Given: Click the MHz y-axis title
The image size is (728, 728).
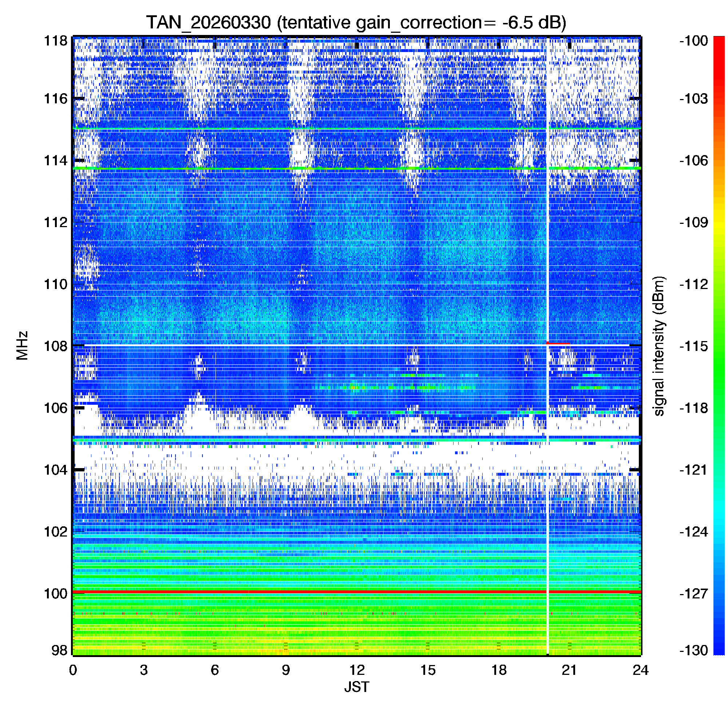Looking at the screenshot, I should 22,345.
